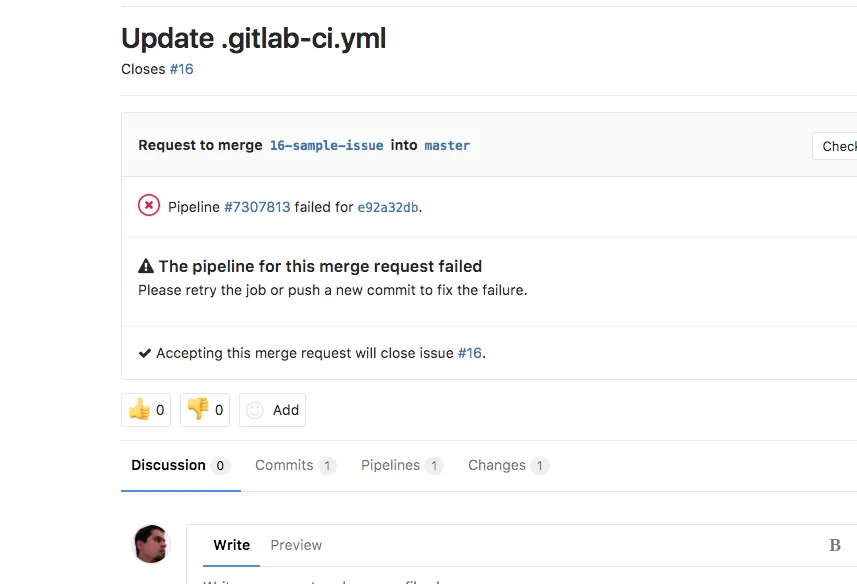This screenshot has width=857, height=584.
Task: Open pipeline #7307813 link
Action: pos(257,207)
